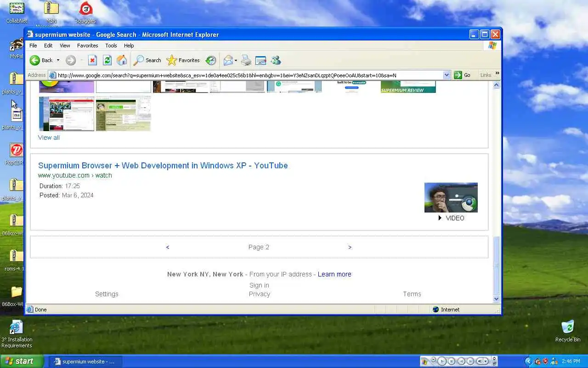
Task: Click supermium website taskbar button
Action: (85, 362)
